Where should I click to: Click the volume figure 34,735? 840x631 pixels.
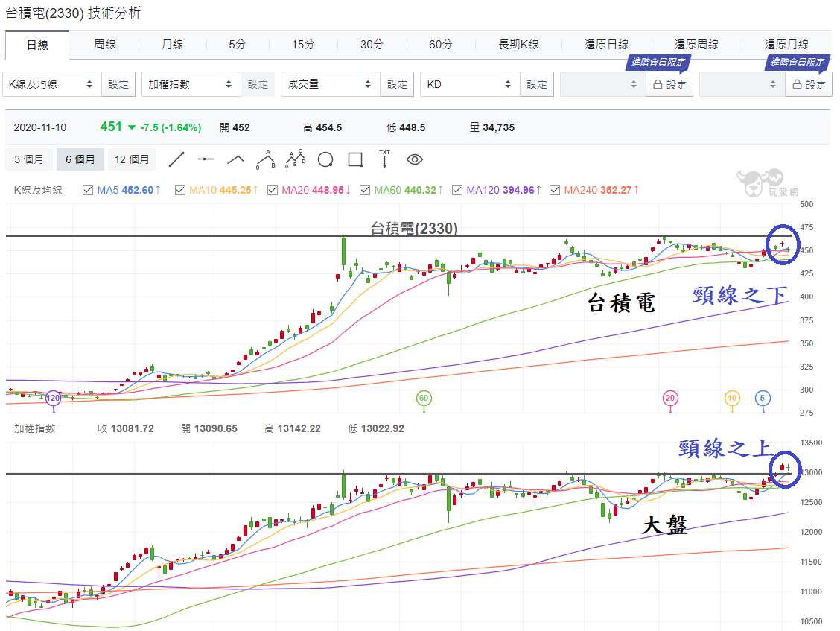pyautogui.click(x=499, y=127)
